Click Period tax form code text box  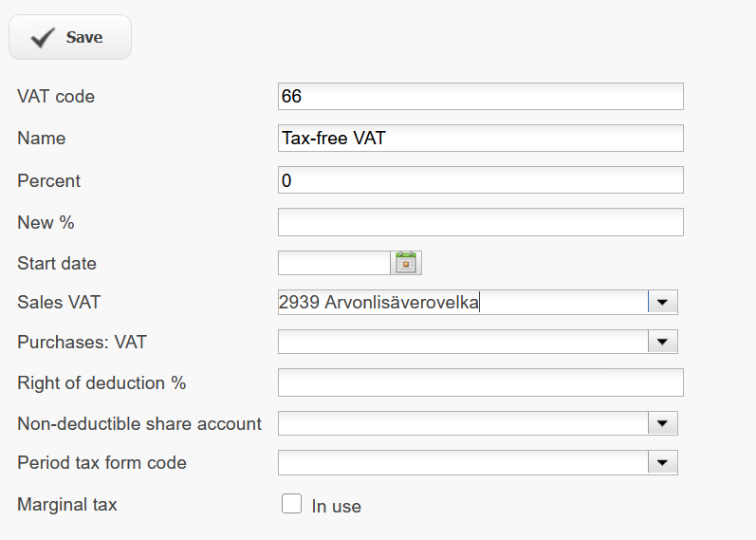coord(463,462)
